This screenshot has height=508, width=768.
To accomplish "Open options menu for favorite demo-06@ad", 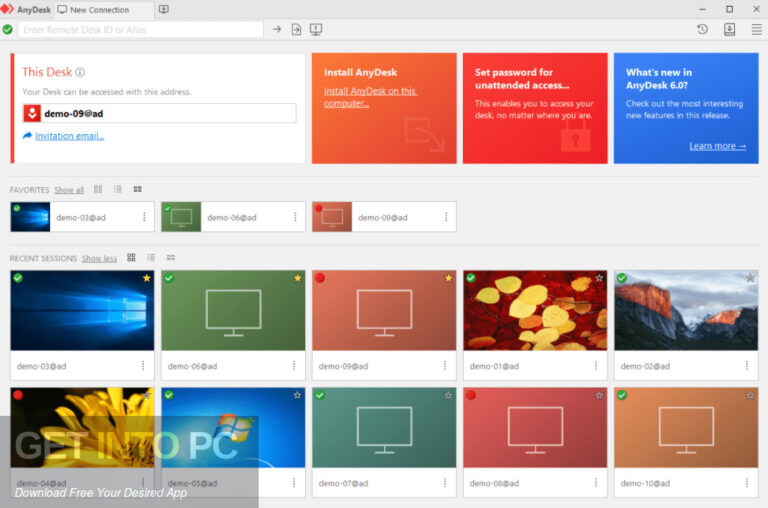I will (295, 217).
